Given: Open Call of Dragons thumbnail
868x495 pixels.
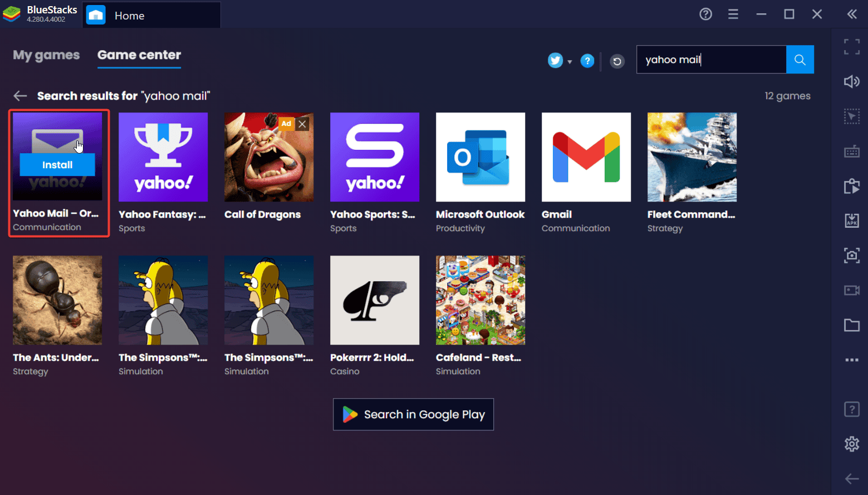Looking at the screenshot, I should click(269, 157).
